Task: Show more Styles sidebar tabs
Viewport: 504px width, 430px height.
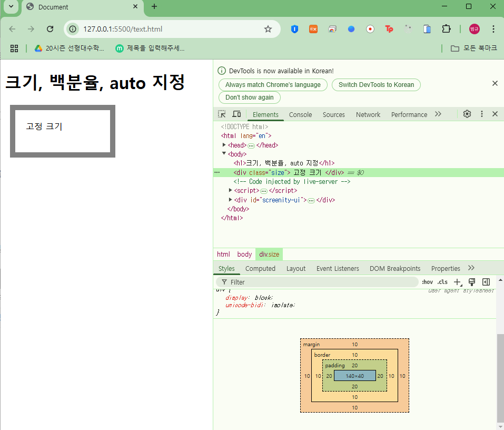Action: point(471,268)
